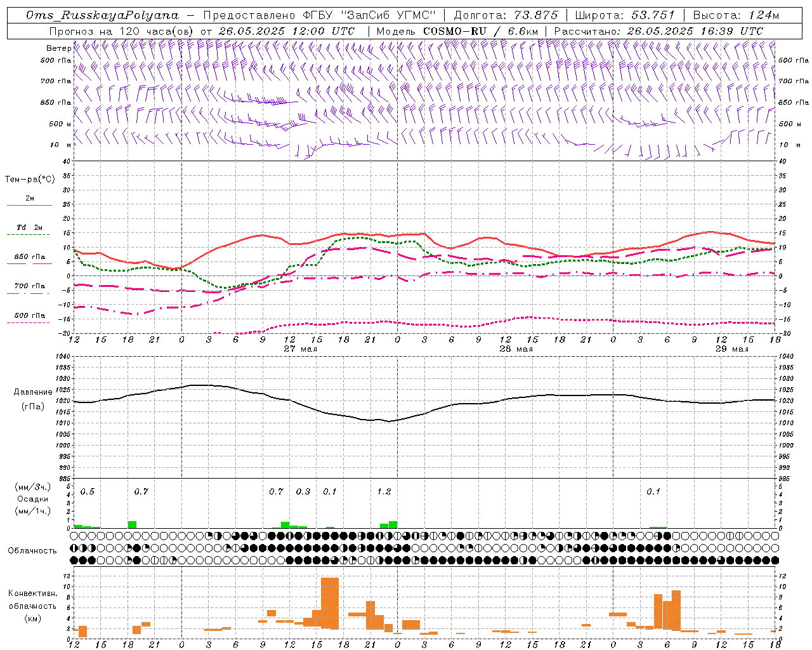Click the 'Тем-ра(°C)' temperature panel label
This screenshot has width=812, height=650.
30,180
